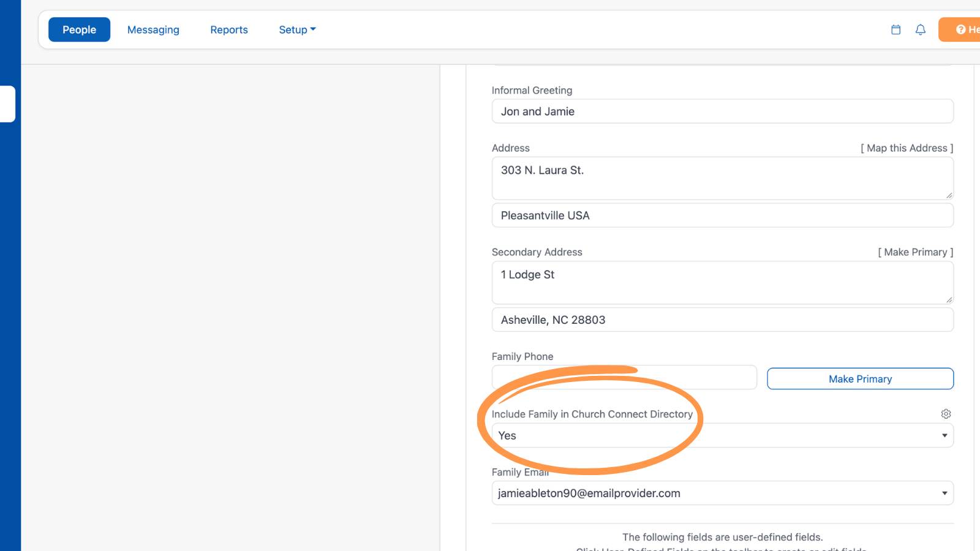Image resolution: width=980 pixels, height=551 pixels.
Task: Click the user-defined fields notice text
Action: pyautogui.click(x=722, y=537)
